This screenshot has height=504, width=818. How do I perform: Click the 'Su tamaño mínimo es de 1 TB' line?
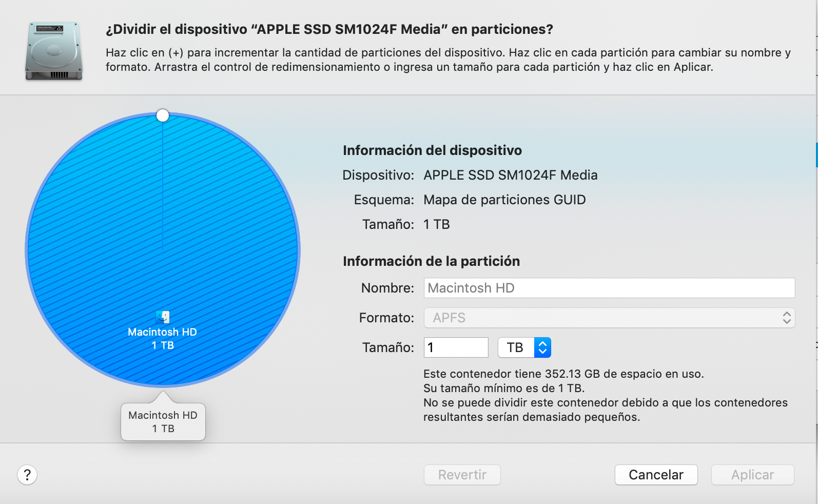504,388
